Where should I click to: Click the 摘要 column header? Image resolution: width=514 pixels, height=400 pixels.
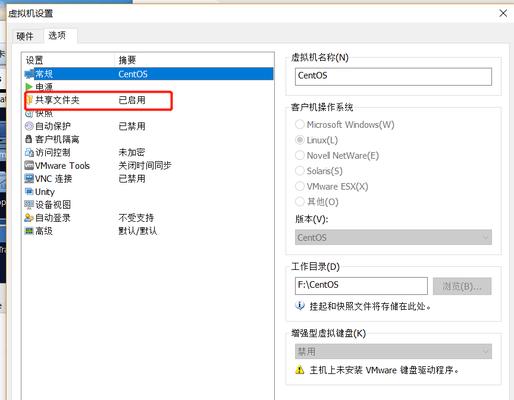127,60
